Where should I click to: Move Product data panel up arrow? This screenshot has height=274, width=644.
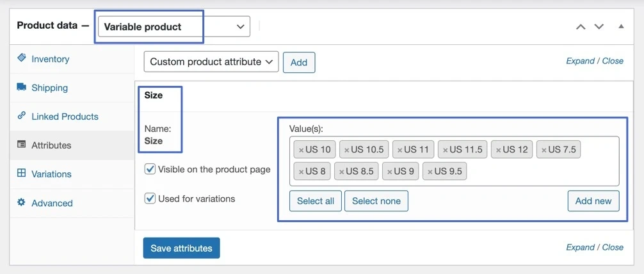point(581,27)
